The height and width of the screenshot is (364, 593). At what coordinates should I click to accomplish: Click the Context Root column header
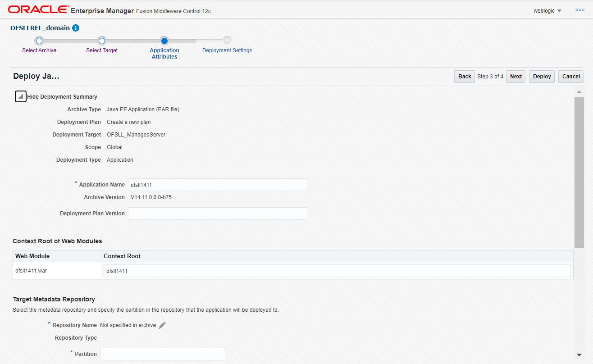337,256
